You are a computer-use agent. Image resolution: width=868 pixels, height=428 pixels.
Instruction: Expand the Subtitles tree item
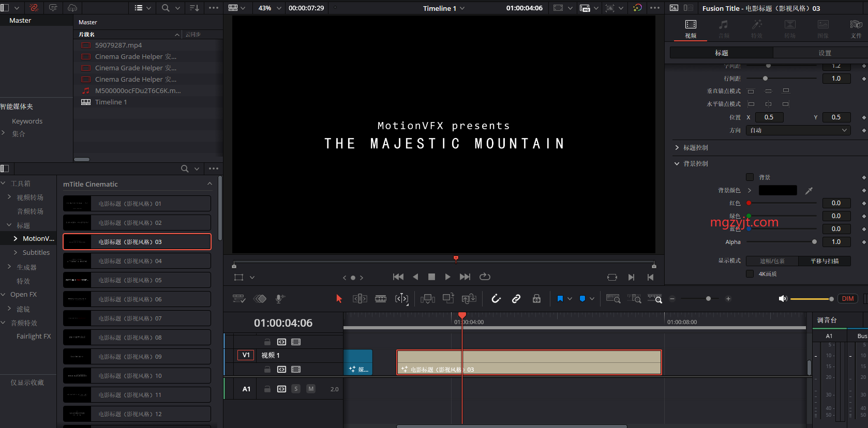[16, 252]
